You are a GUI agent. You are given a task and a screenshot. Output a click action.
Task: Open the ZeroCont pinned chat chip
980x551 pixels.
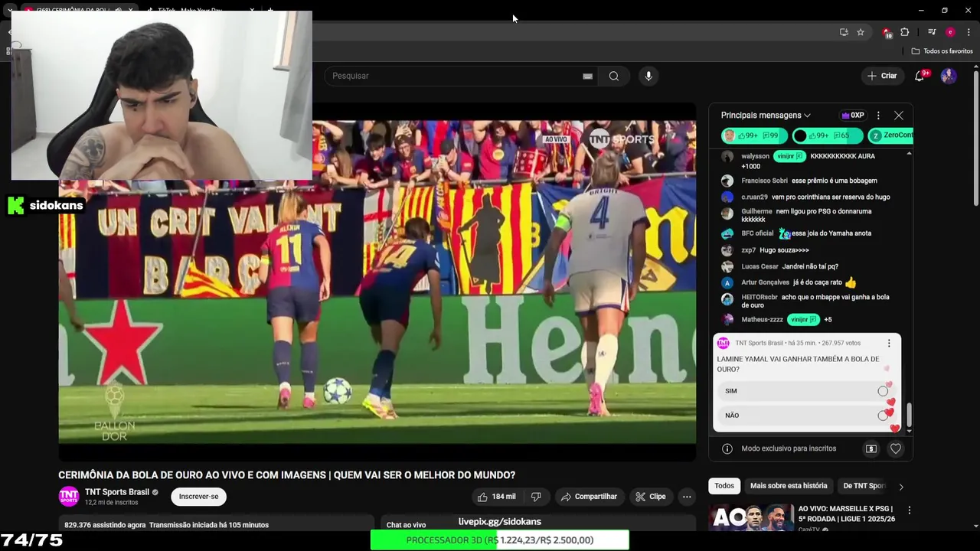click(890, 135)
